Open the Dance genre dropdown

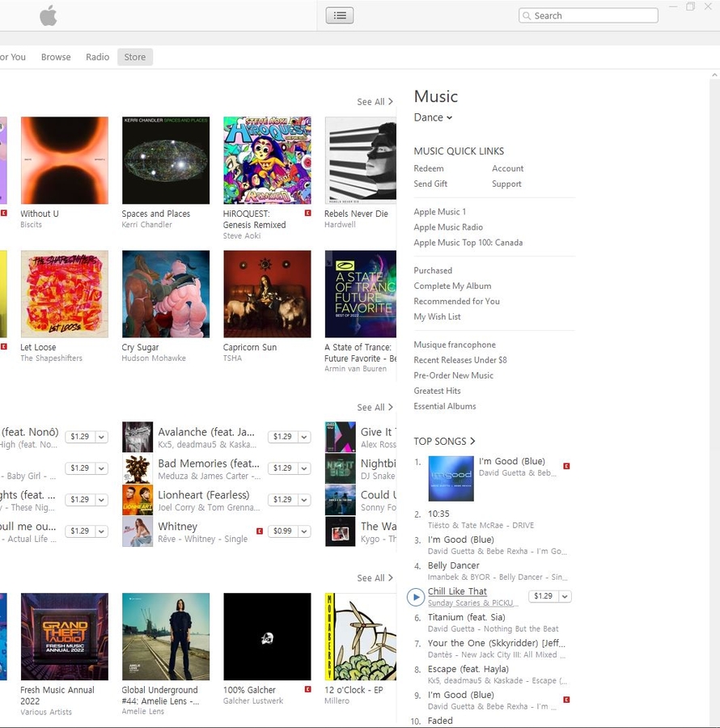(x=433, y=117)
